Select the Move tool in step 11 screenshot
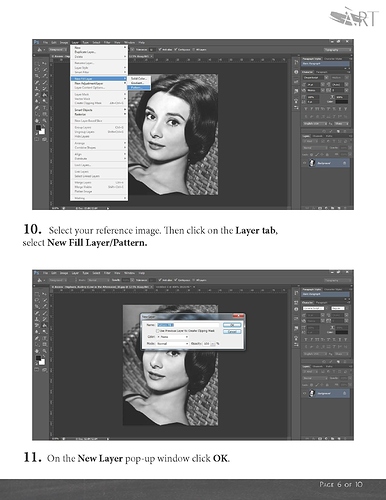Viewport: 386px width, 500px height. pyautogui.click(x=45, y=294)
